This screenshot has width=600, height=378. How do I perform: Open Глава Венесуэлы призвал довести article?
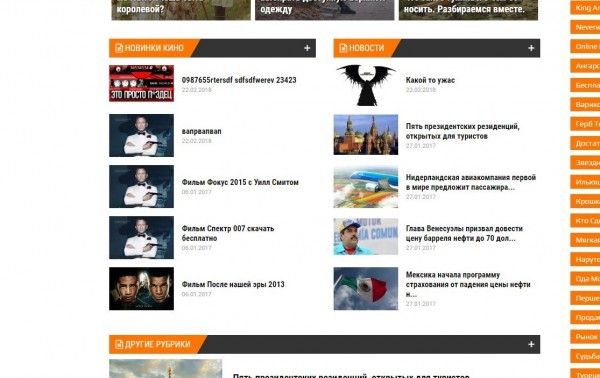tap(464, 233)
